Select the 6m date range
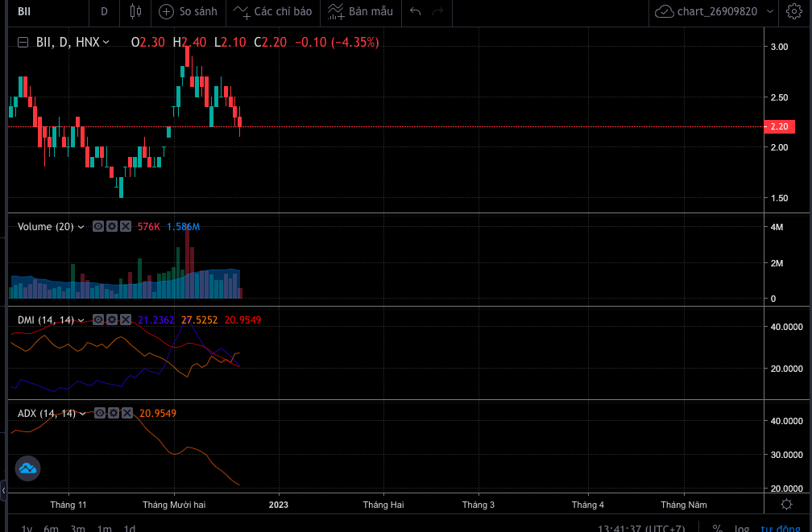Viewport: 812px width, 532px height. point(52,528)
